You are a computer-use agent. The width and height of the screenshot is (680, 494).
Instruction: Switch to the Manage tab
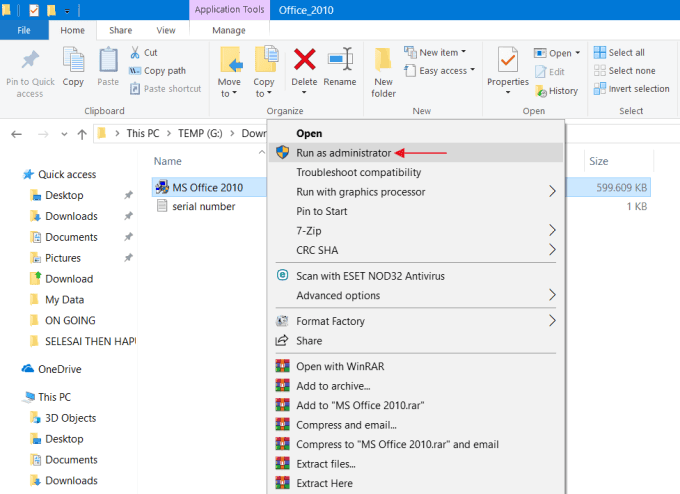tap(229, 30)
